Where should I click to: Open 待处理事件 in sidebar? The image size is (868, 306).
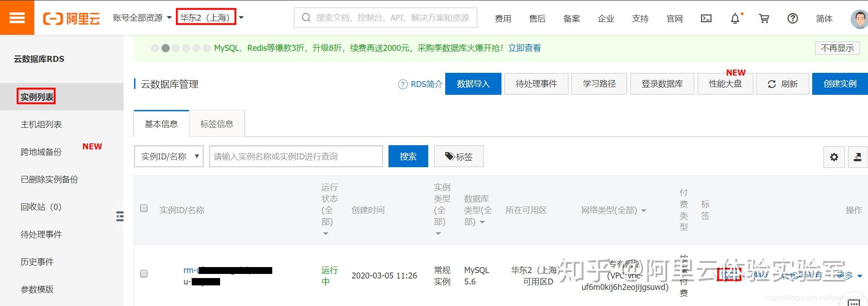click(x=41, y=234)
